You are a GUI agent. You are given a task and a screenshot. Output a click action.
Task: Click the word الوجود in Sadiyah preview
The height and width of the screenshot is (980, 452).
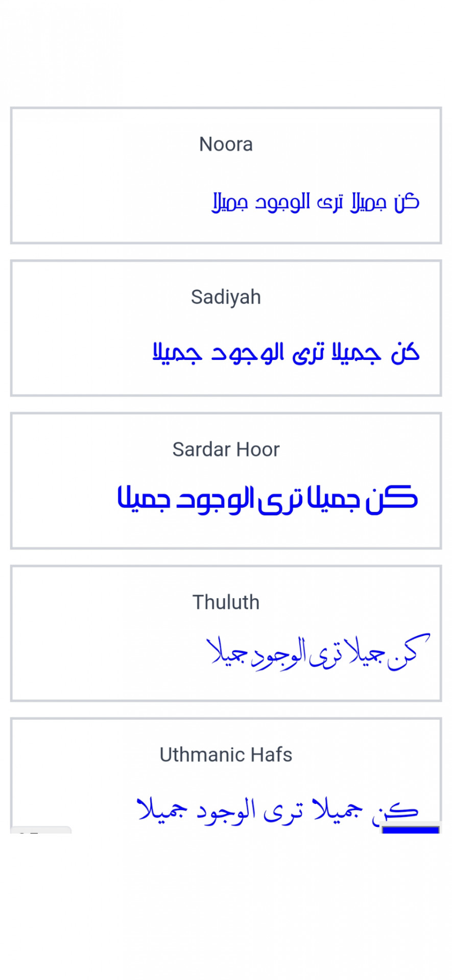click(x=248, y=353)
